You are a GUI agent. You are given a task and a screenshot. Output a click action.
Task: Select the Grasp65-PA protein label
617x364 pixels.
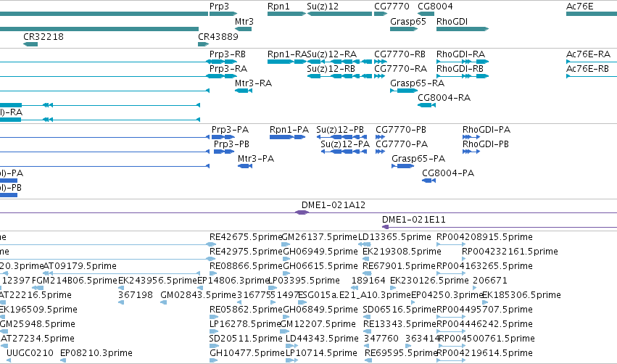coord(418,159)
